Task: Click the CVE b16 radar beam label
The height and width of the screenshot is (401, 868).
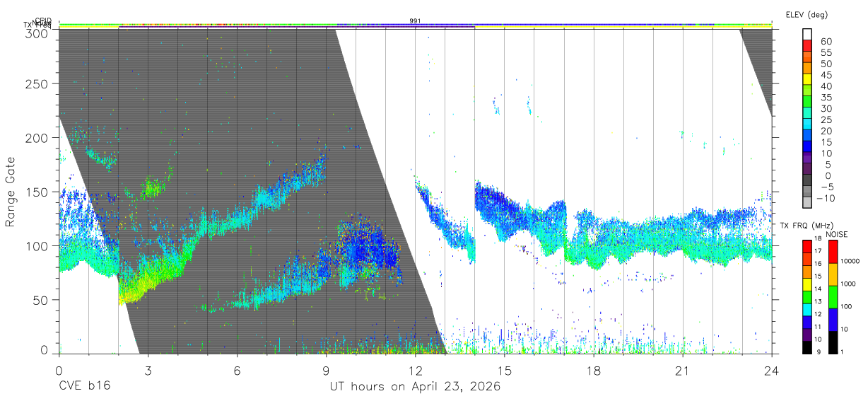Action: coord(83,387)
